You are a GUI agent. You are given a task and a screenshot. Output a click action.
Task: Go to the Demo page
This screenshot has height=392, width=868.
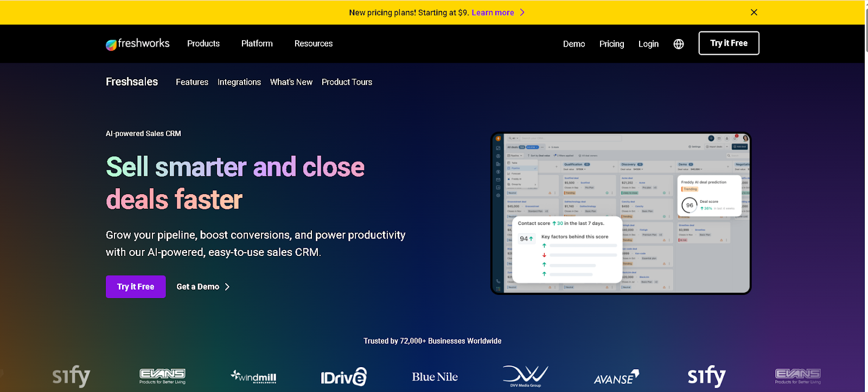pos(574,44)
